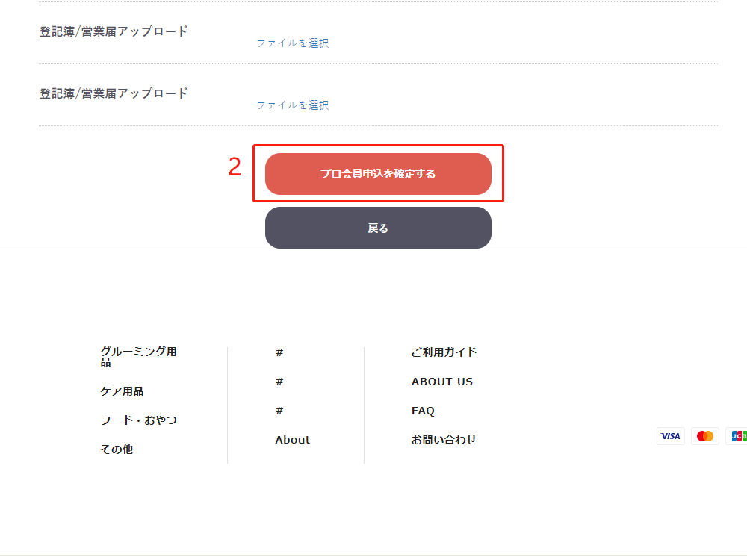Visit the ABOUT US page
The height and width of the screenshot is (560, 747).
click(442, 382)
